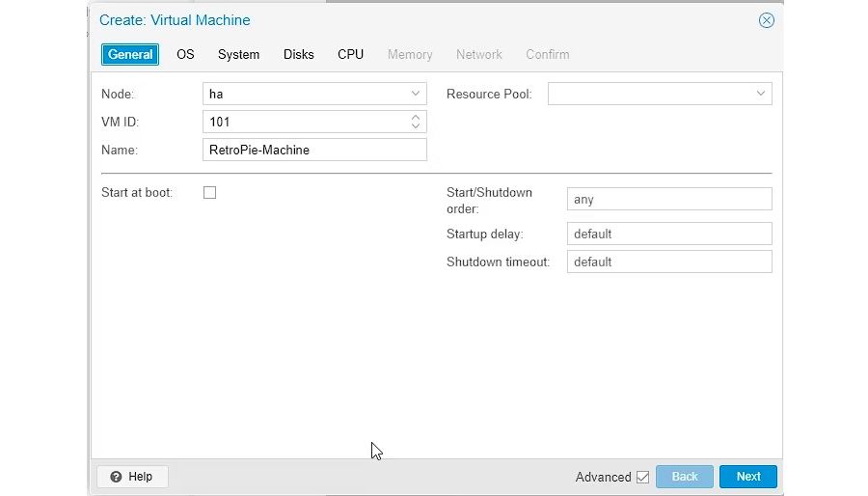Select the CPU tab
Screen dimensions: 868x496
350,55
